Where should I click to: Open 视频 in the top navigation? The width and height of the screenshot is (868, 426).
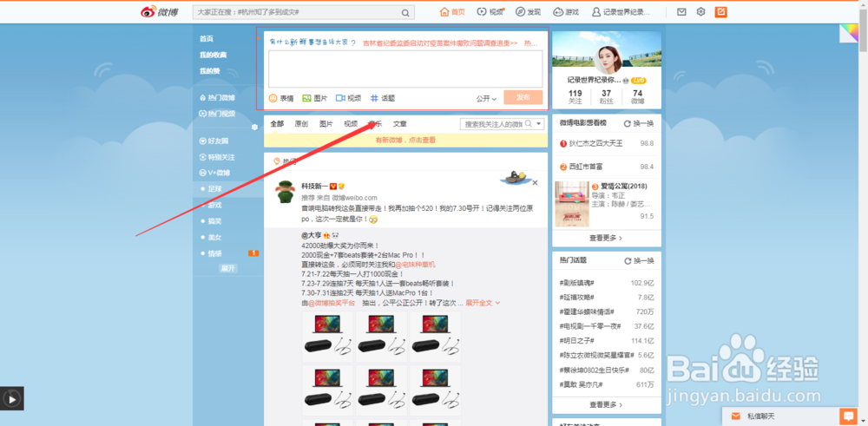tap(490, 11)
